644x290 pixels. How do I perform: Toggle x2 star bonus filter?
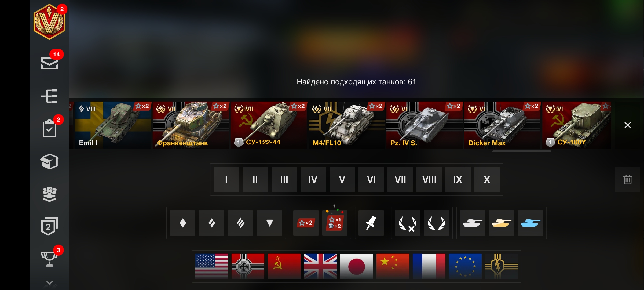[x=306, y=223]
